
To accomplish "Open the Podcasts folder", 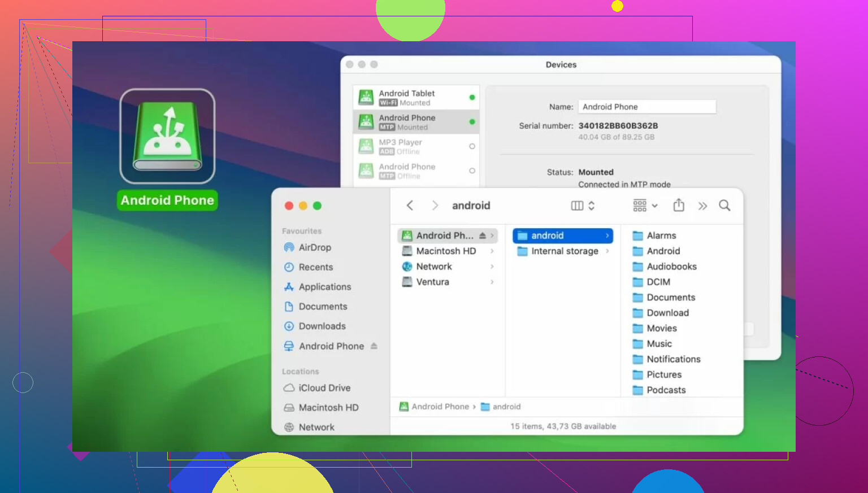I will pos(659,390).
